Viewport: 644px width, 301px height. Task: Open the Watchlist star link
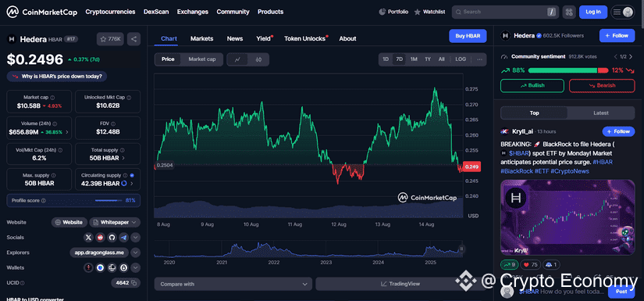click(429, 12)
